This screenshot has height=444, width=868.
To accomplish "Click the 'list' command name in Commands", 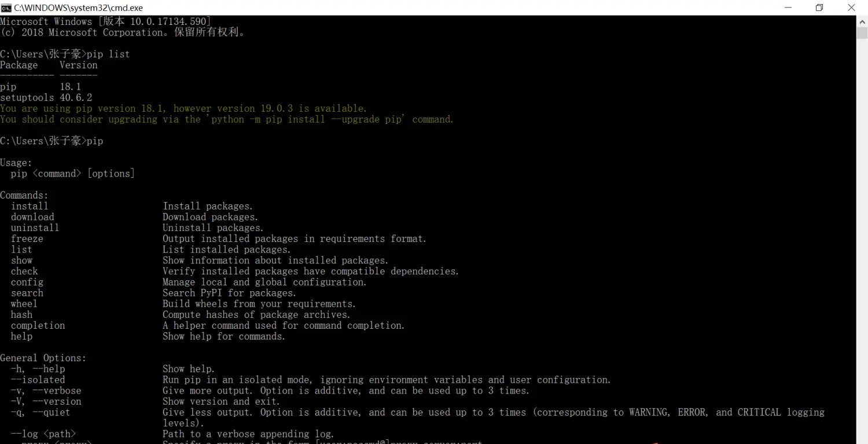I will click(x=21, y=249).
